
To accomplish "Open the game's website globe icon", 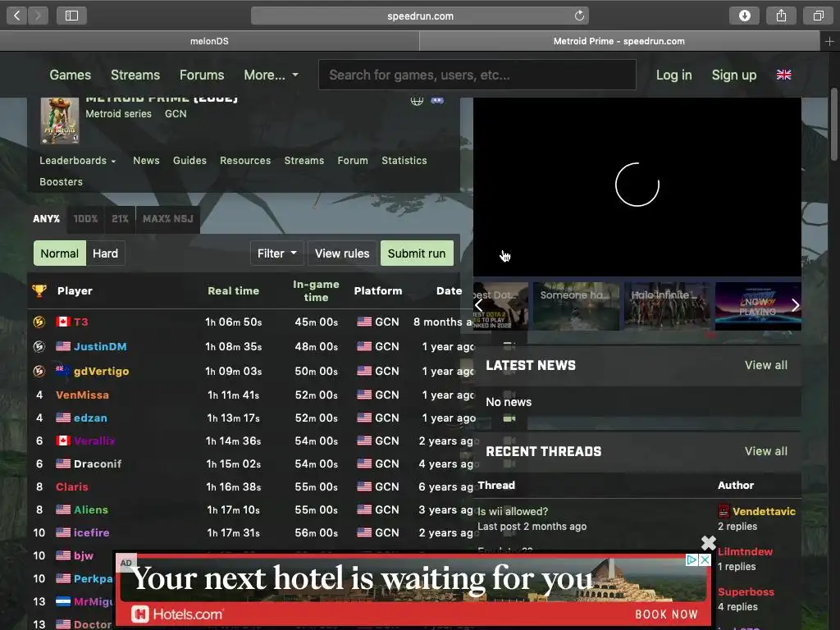I will tap(417, 100).
